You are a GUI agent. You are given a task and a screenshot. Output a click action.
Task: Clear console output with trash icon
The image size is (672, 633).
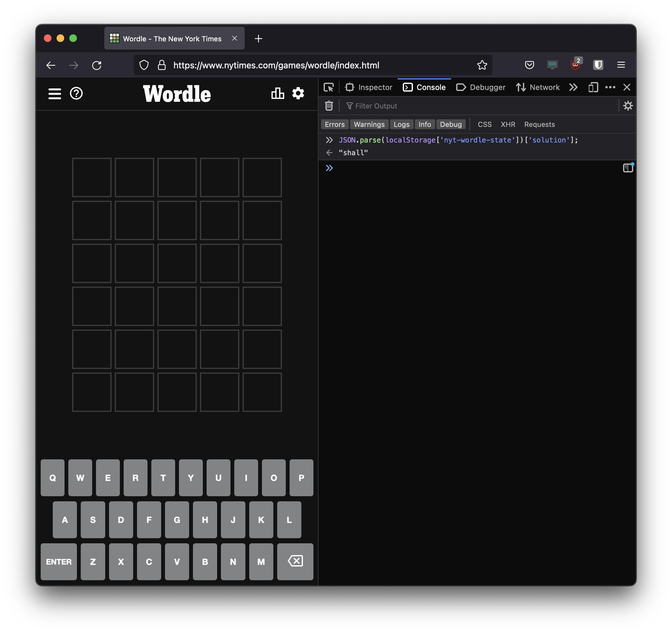(329, 106)
